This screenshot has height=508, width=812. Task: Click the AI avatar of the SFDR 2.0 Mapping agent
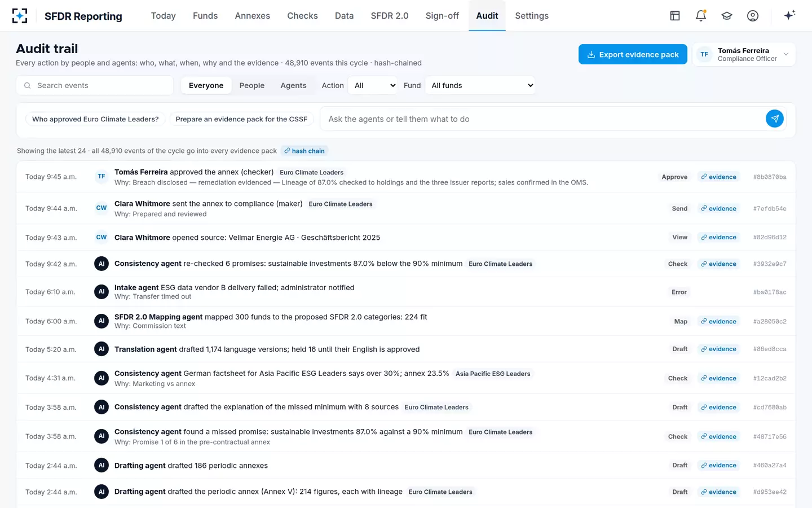101,321
